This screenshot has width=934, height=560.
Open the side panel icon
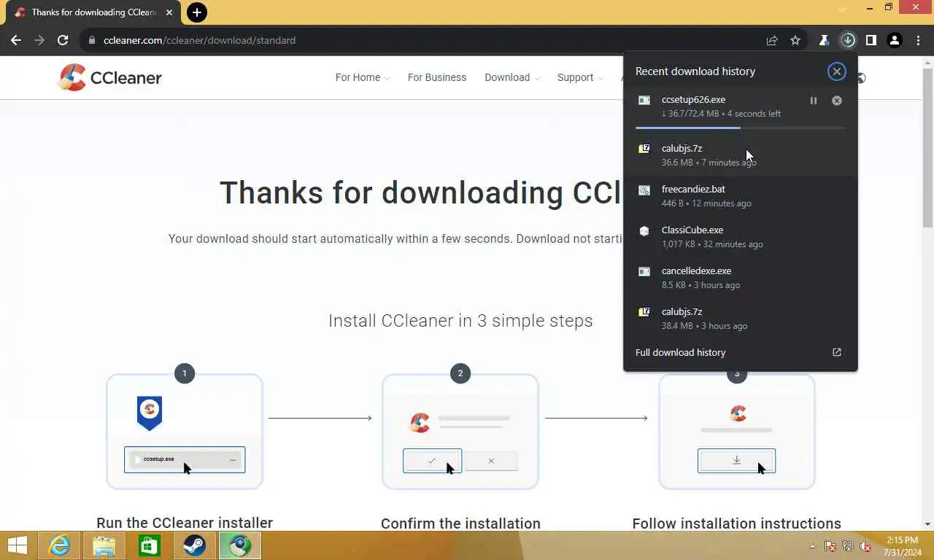coord(871,40)
